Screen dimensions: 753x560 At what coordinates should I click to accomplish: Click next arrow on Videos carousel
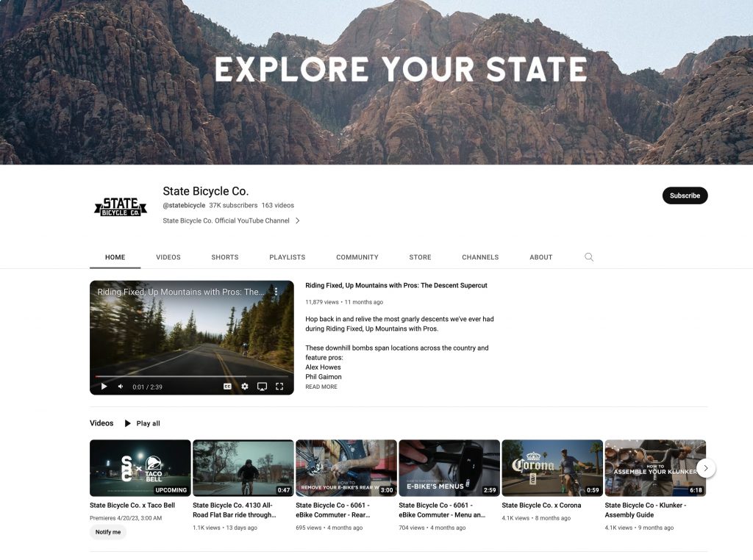tap(706, 468)
